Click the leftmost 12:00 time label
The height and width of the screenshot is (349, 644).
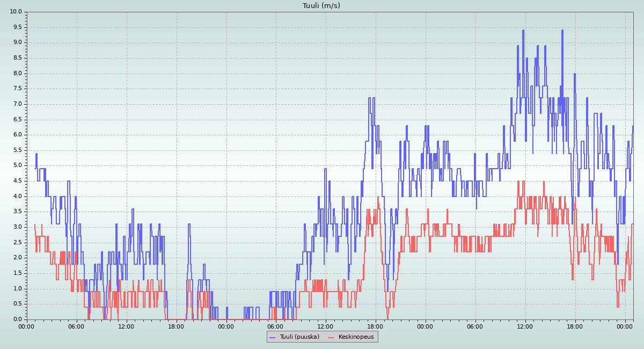point(126,326)
